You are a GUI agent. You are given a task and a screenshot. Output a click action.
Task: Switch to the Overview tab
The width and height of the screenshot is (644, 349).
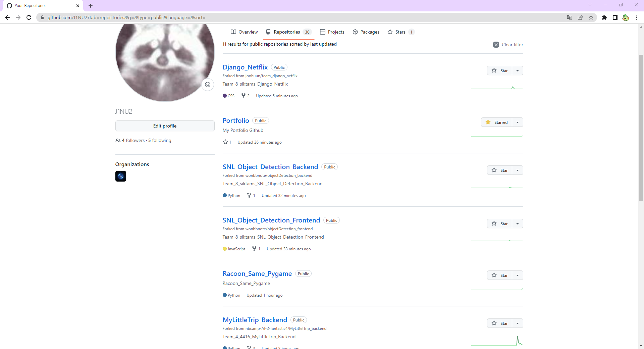coord(244,32)
